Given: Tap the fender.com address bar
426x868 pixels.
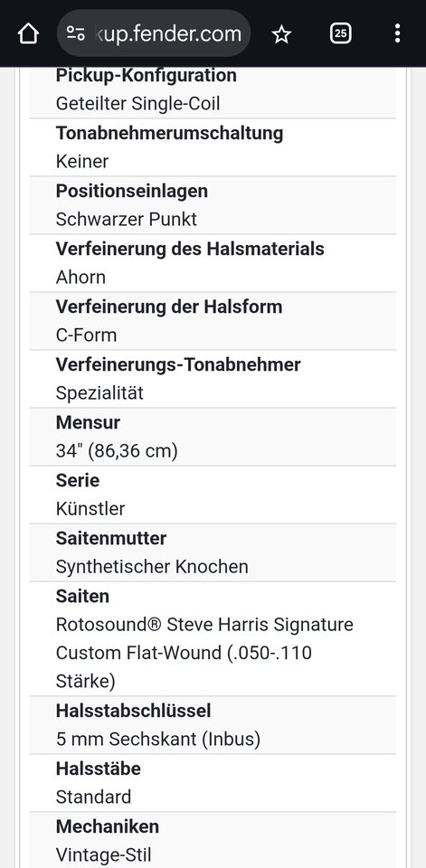Looking at the screenshot, I should [154, 33].
